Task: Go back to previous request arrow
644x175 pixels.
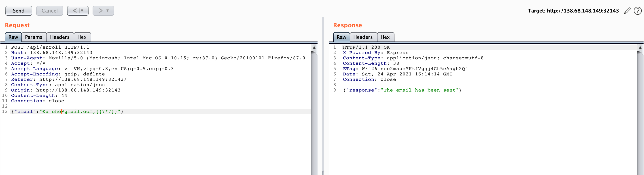Action: tap(75, 11)
